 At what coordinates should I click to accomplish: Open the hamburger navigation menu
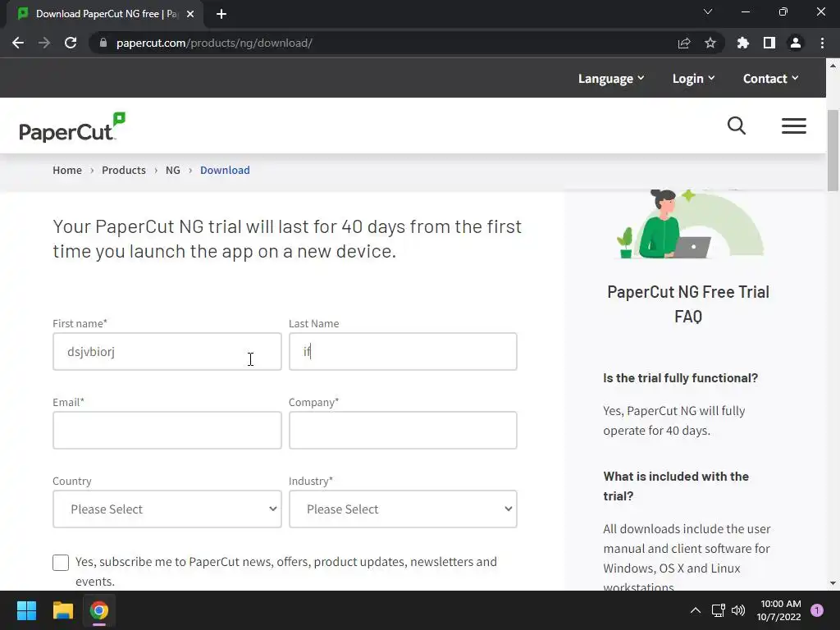point(794,126)
